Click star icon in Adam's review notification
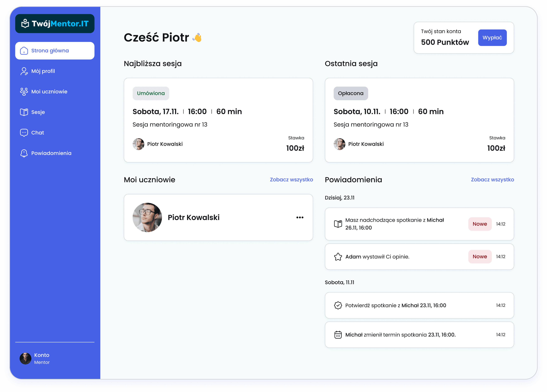 (x=338, y=257)
